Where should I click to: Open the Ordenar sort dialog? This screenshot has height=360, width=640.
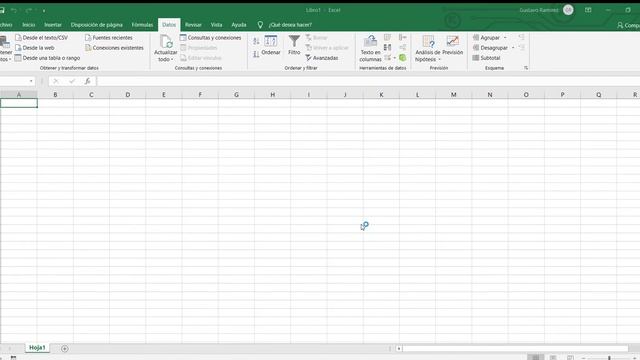[x=271, y=46]
